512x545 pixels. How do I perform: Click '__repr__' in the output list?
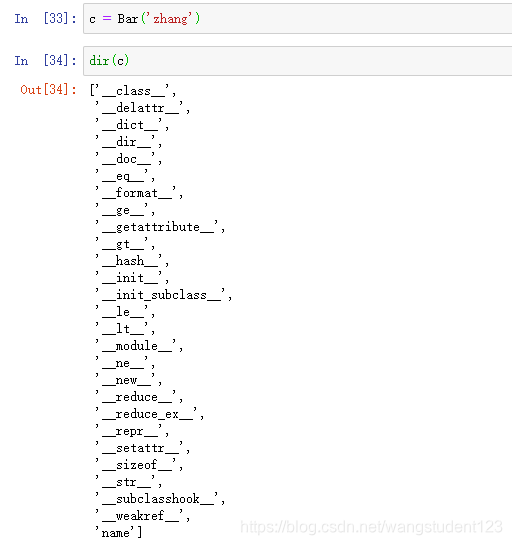point(129,431)
